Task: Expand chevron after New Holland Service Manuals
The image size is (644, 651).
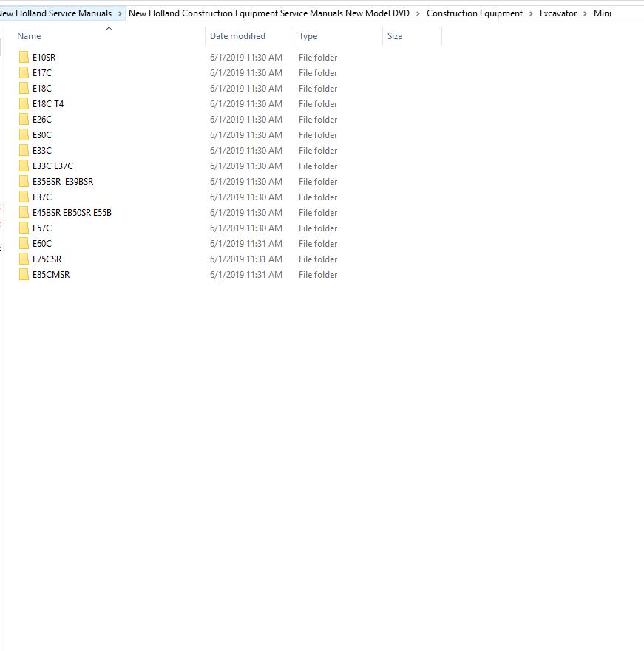Action: (120, 13)
